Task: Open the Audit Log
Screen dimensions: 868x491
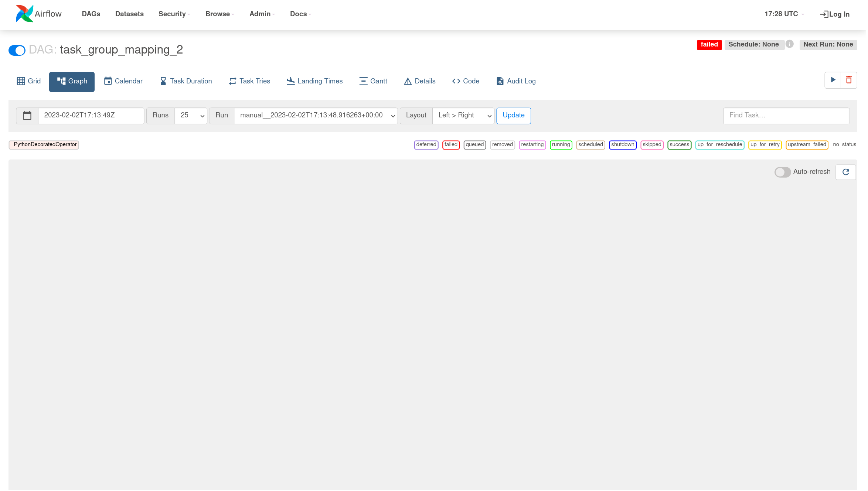Action: (x=515, y=81)
